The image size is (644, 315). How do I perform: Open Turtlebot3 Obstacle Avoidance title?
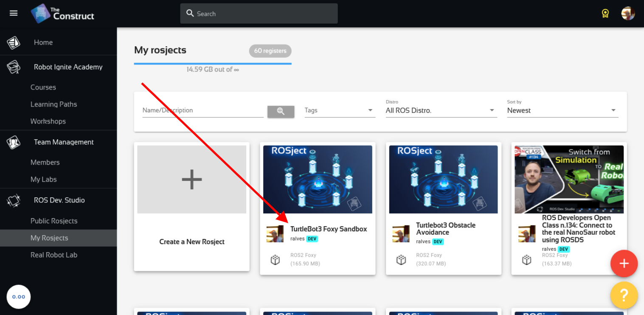[446, 229]
